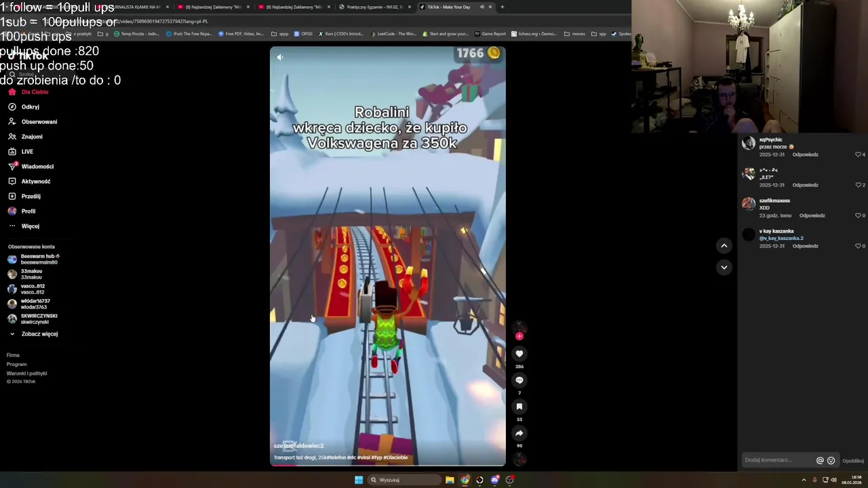The width and height of the screenshot is (868, 488).
Task: Open Profil page
Action: [22, 211]
